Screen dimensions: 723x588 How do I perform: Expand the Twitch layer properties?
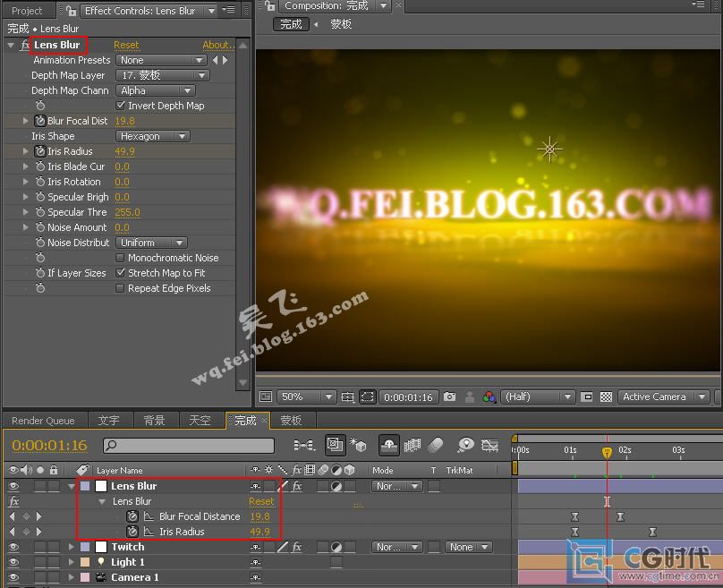tap(71, 547)
